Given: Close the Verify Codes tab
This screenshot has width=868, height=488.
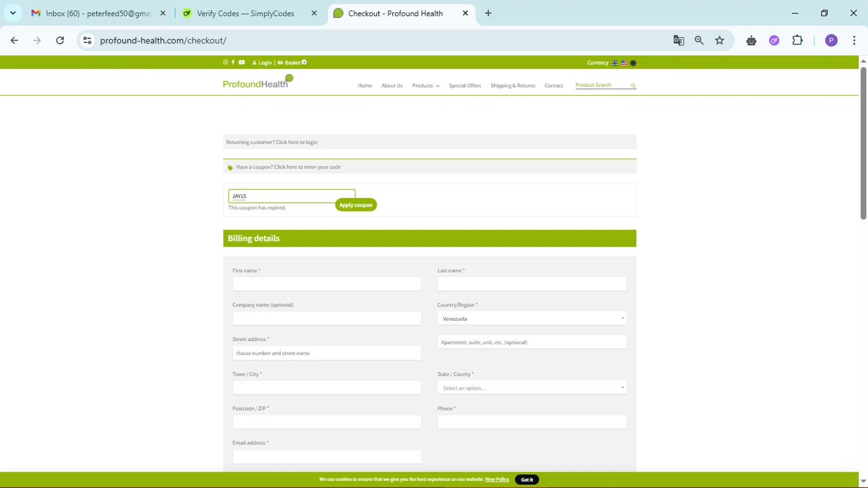Looking at the screenshot, I should tap(314, 13).
